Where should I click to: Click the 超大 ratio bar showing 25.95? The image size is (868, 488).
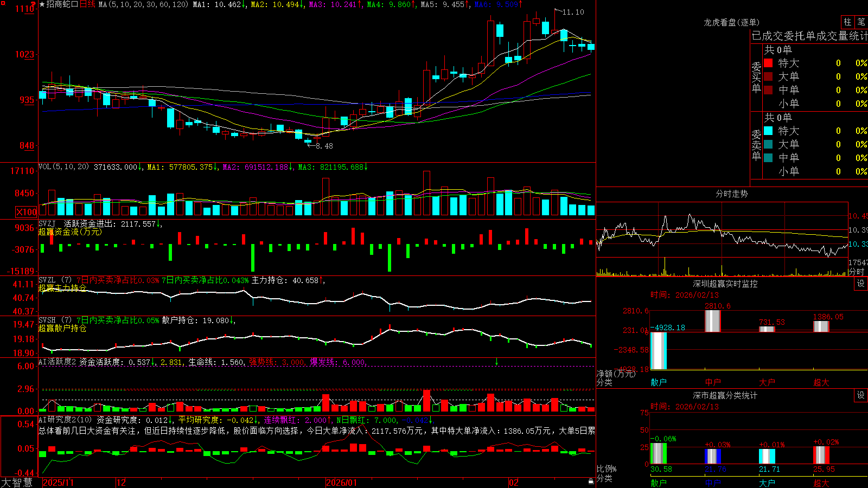pyautogui.click(x=821, y=455)
